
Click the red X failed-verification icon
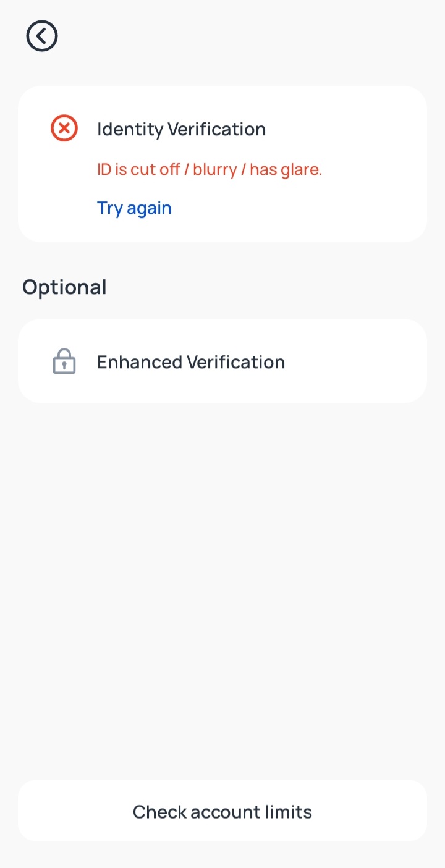[x=64, y=129]
